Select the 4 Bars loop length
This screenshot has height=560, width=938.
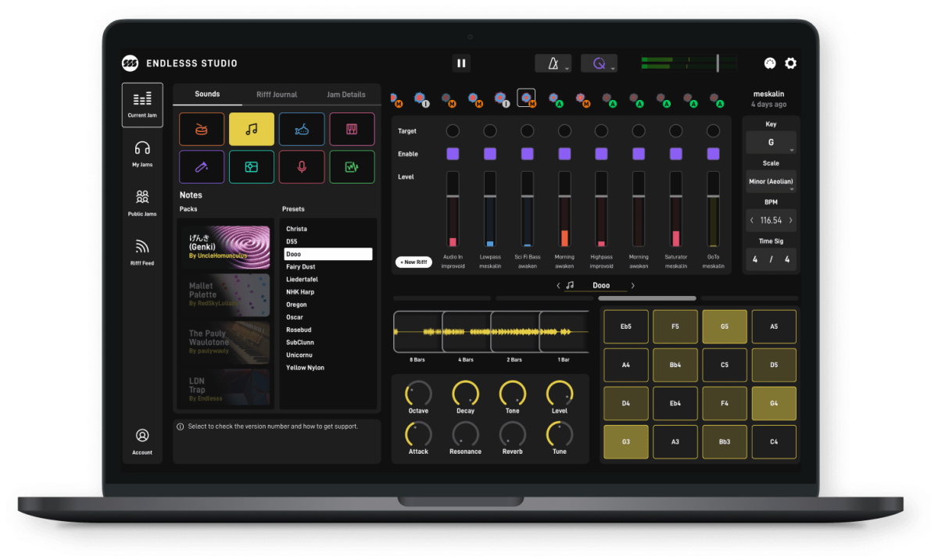[466, 331]
